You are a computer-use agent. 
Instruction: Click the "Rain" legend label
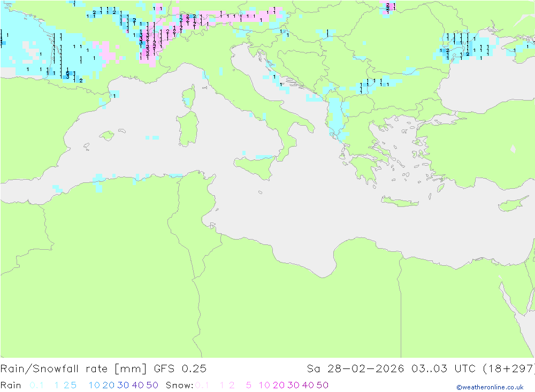[x=11, y=385]
